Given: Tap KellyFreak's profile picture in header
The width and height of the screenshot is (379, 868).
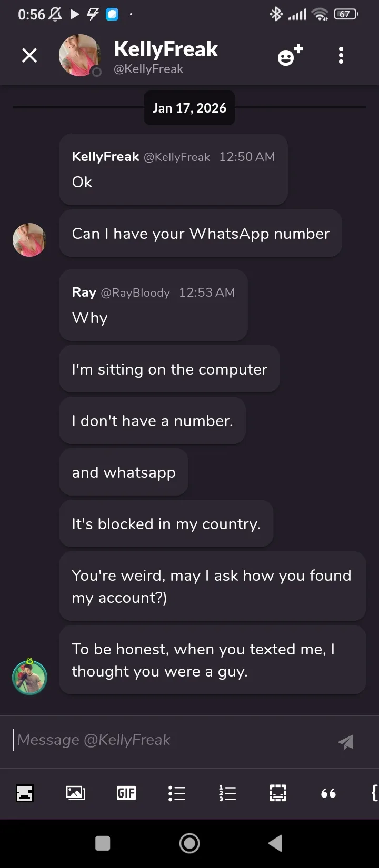Looking at the screenshot, I should [x=79, y=55].
